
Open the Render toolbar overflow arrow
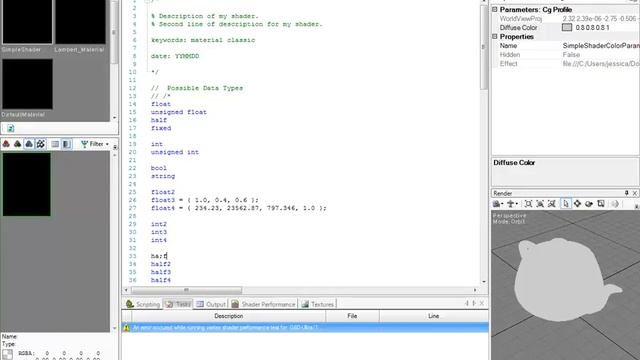tap(636, 206)
